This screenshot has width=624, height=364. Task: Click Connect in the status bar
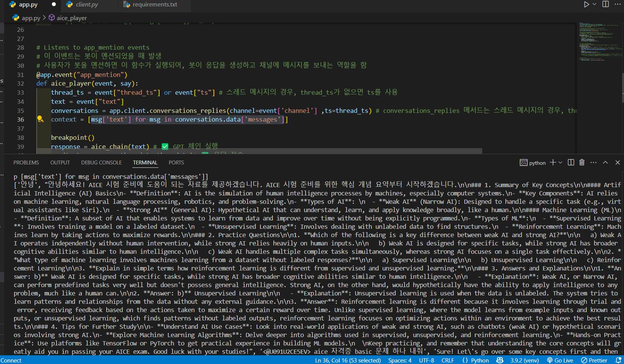coord(11,360)
